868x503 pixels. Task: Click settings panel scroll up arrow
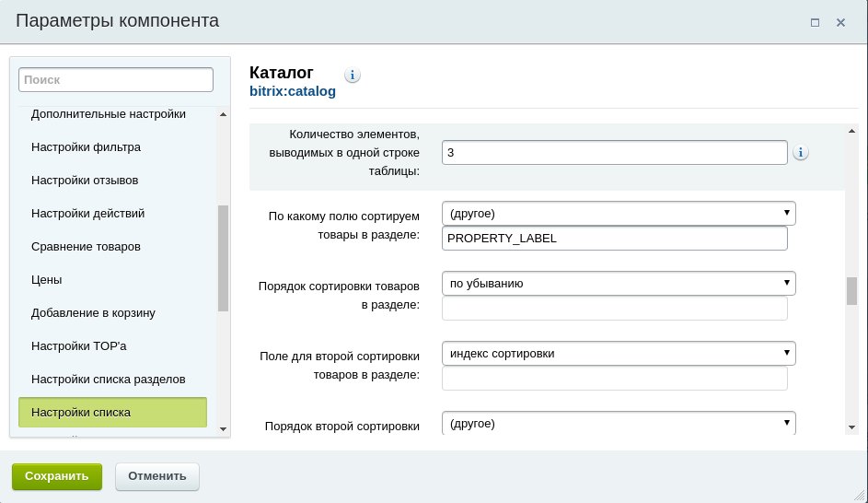tap(851, 132)
